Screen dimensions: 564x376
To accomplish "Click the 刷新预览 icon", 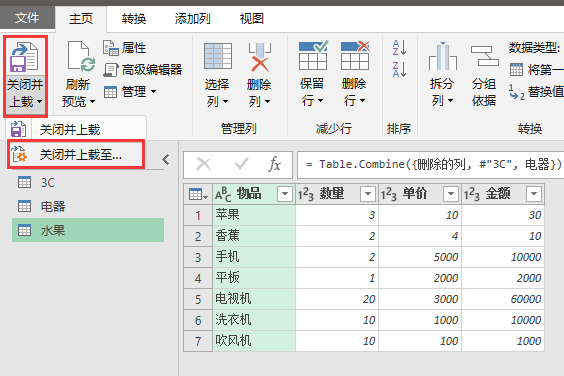I will coord(81,56).
